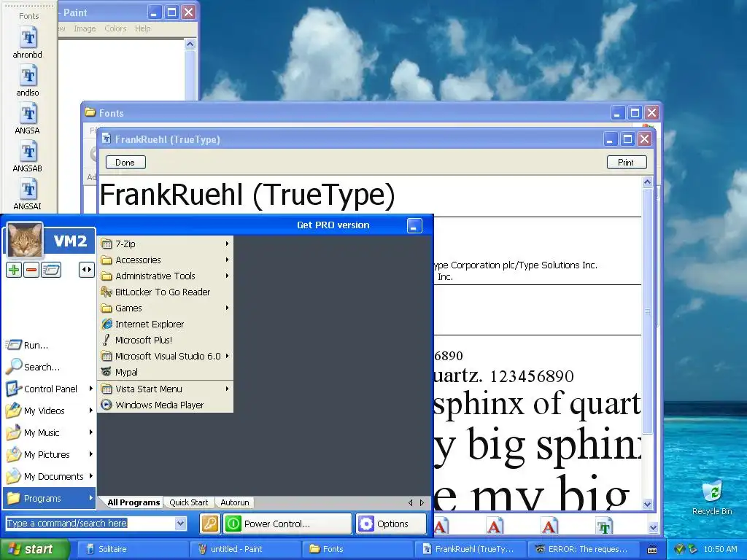Image resolution: width=747 pixels, height=560 pixels.
Task: Open the Recycle Bin desktop icon
Action: click(712, 497)
